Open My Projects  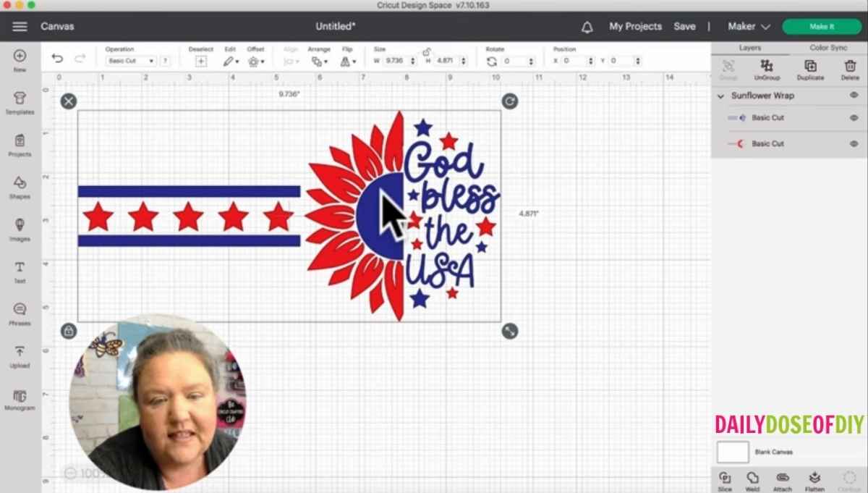tap(635, 27)
